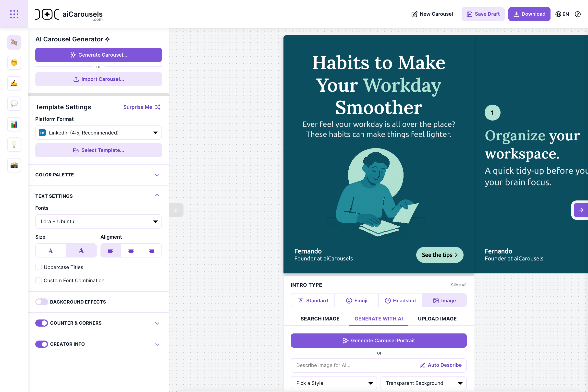Open the Lora + Ubuntu fonts dropdown
This screenshot has width=588, height=392.
(x=98, y=221)
